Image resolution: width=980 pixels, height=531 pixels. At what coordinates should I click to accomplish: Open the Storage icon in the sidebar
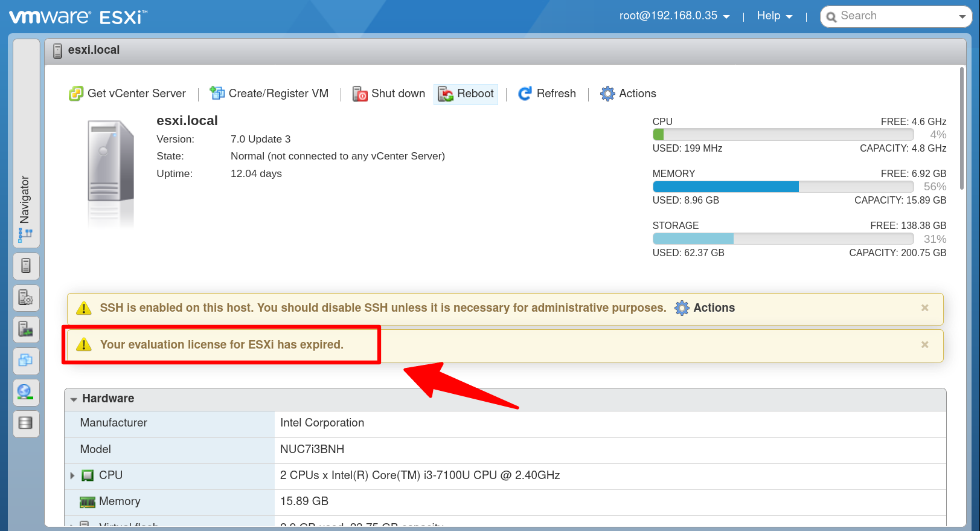(x=26, y=423)
